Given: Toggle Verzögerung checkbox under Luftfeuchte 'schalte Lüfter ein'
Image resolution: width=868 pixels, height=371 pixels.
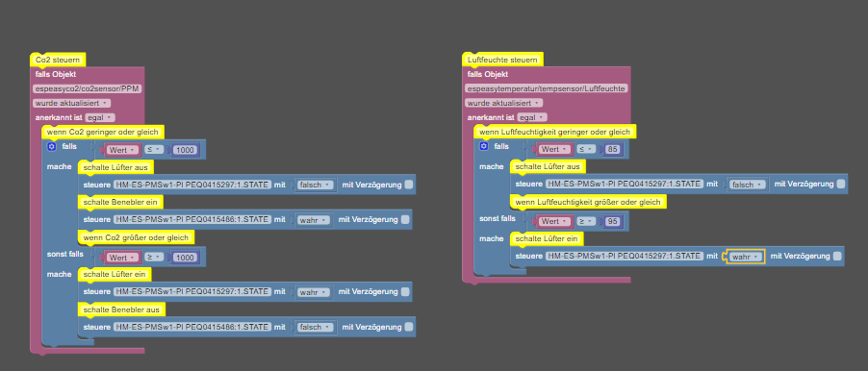Looking at the screenshot, I should click(x=837, y=256).
